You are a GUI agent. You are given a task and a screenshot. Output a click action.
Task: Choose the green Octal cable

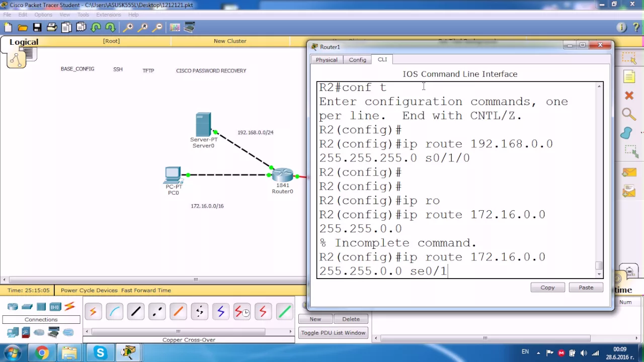click(284, 312)
